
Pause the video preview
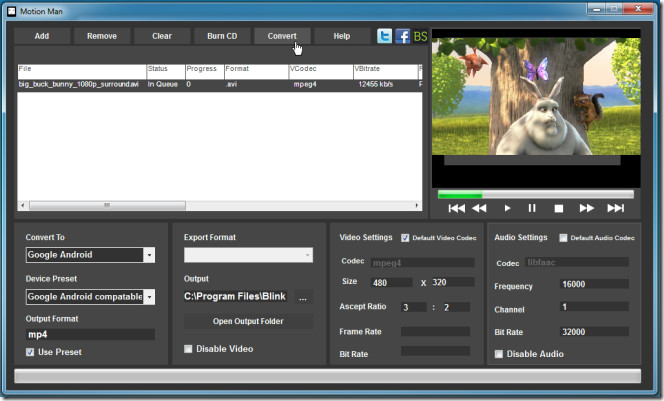(532, 208)
